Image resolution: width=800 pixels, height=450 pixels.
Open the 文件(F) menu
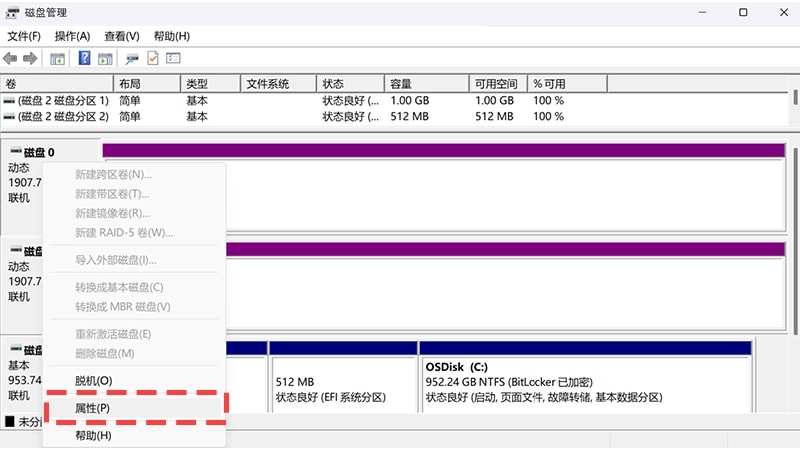coord(24,36)
